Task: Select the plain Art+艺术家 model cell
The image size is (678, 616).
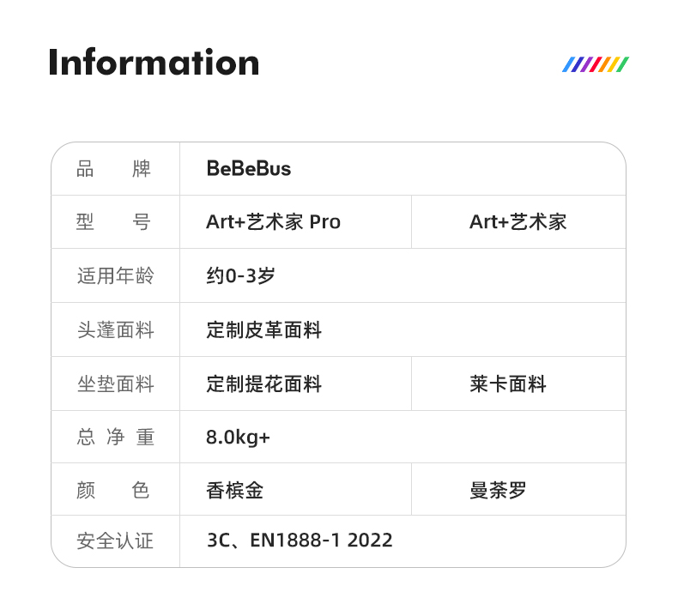Action: coord(518,222)
